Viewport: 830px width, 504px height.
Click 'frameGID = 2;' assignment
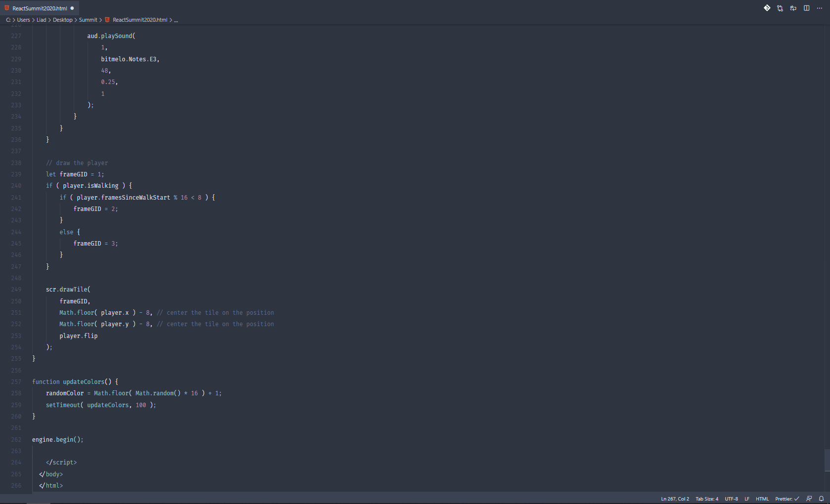96,209
